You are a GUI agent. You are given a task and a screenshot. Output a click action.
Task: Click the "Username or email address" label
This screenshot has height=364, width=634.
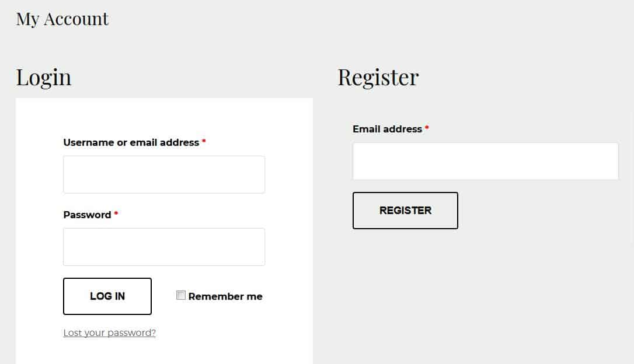point(131,142)
